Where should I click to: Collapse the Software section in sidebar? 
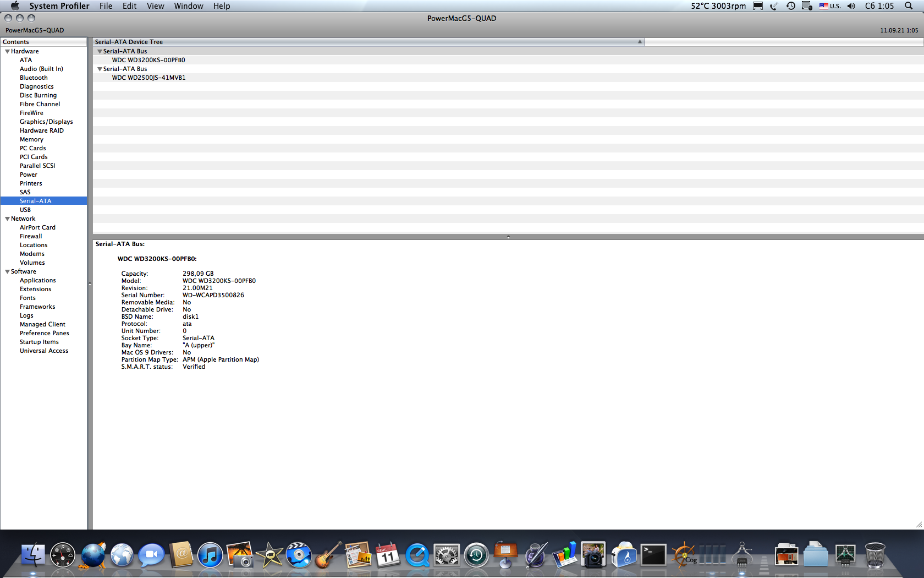[x=7, y=271]
